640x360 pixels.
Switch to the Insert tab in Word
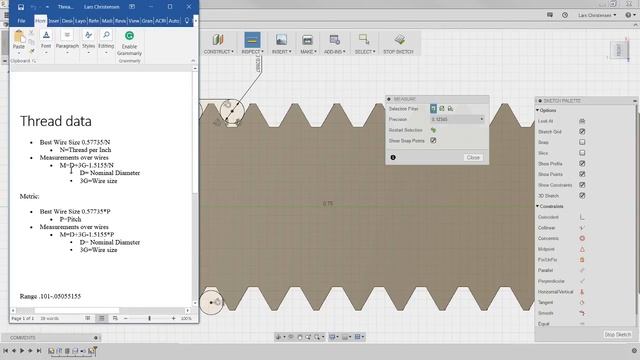tap(53, 20)
